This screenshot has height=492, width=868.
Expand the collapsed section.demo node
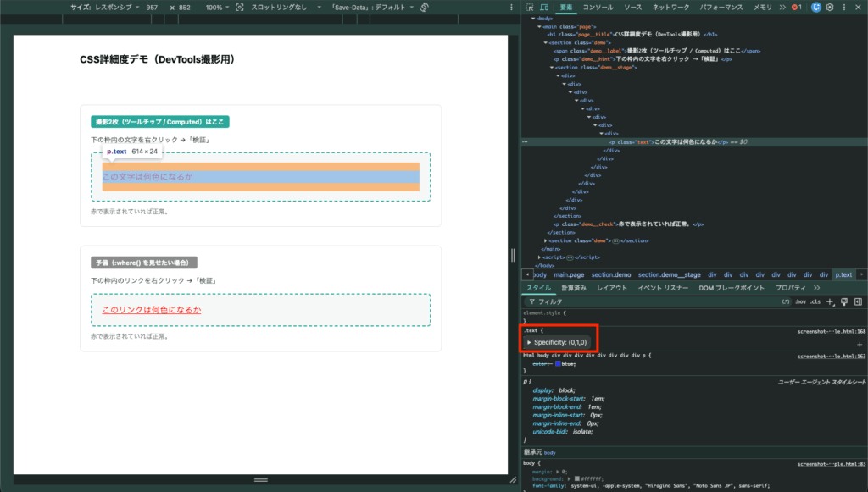click(x=546, y=241)
